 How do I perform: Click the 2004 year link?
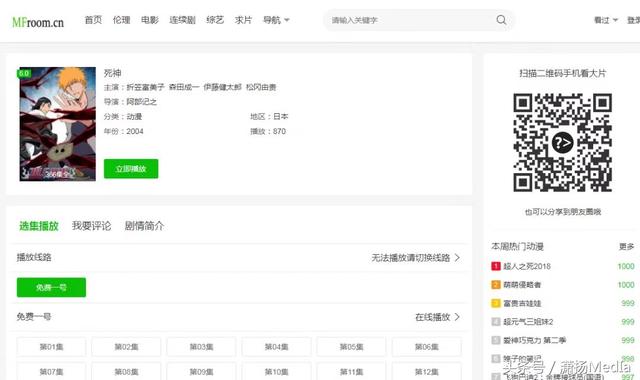[x=135, y=131]
